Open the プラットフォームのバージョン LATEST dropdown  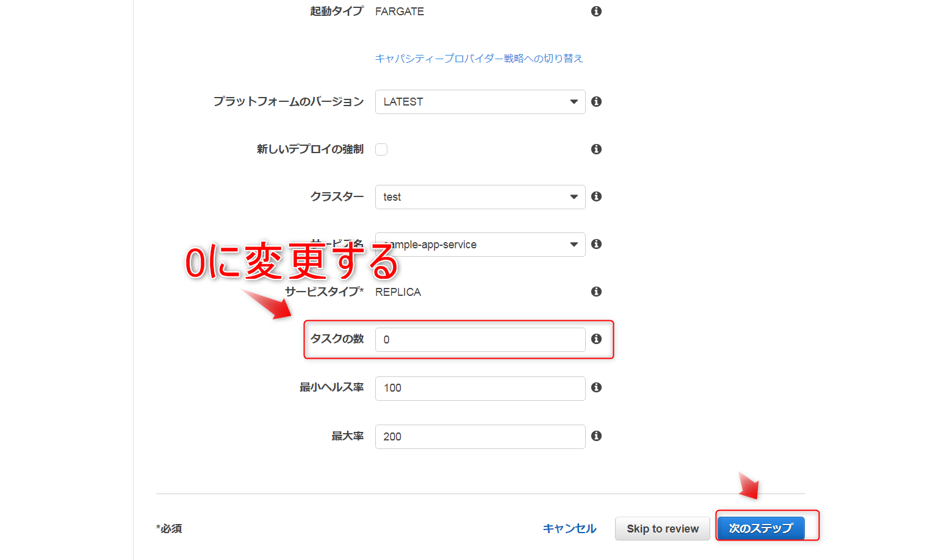pyautogui.click(x=480, y=102)
